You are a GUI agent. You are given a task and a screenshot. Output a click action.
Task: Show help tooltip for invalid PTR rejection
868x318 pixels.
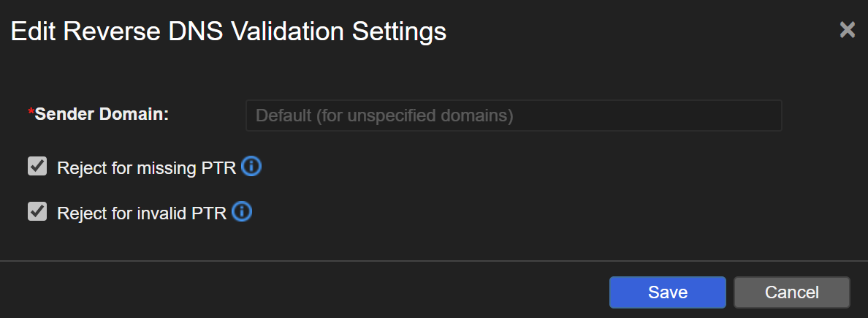[242, 213]
